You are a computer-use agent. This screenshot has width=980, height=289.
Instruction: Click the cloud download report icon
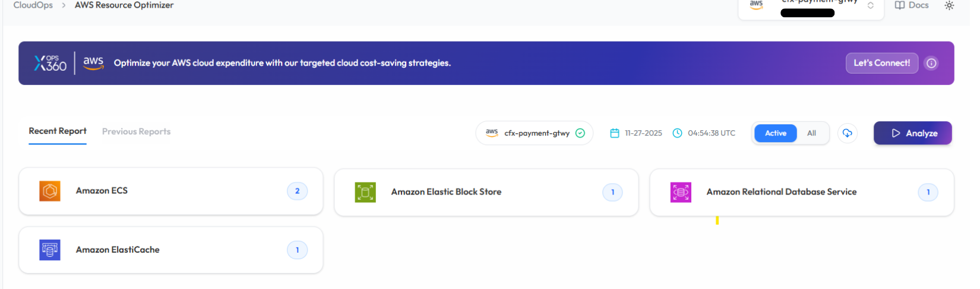(848, 133)
